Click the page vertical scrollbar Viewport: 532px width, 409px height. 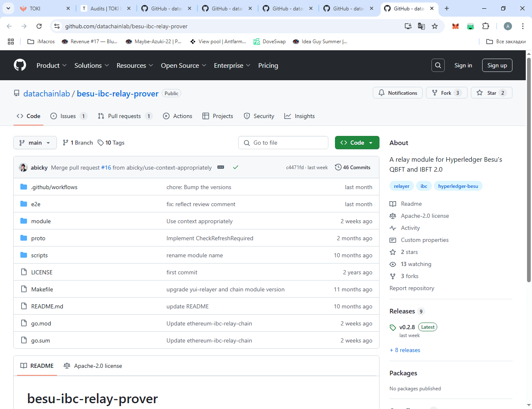coord(529,170)
